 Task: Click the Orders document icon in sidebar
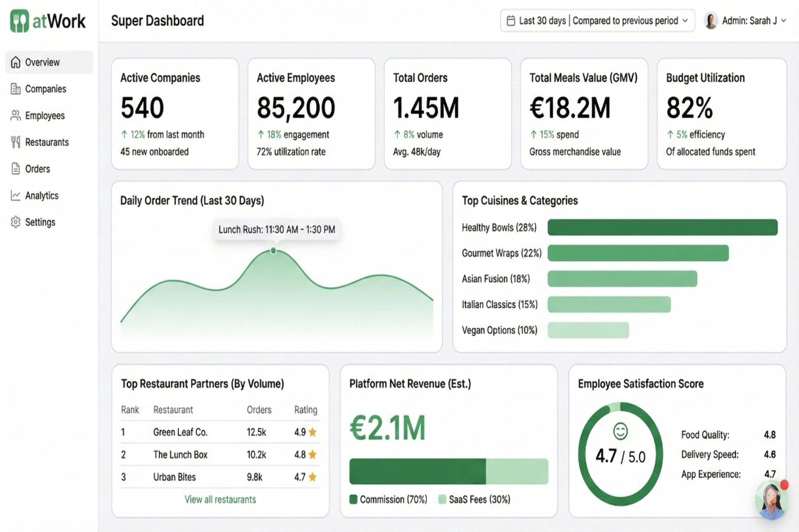(15, 169)
